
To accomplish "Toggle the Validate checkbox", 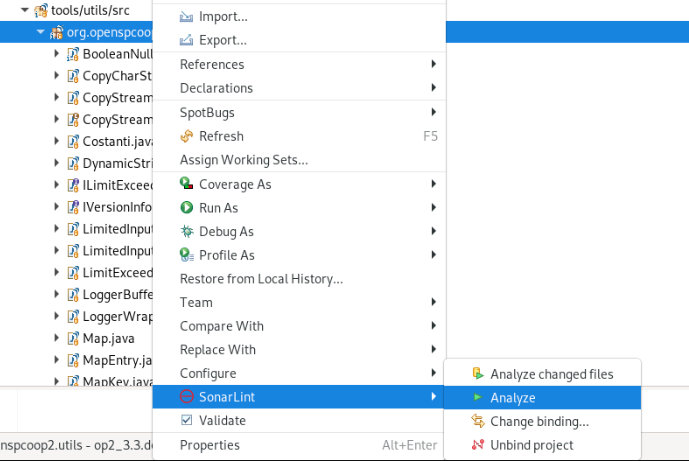I will [186, 421].
